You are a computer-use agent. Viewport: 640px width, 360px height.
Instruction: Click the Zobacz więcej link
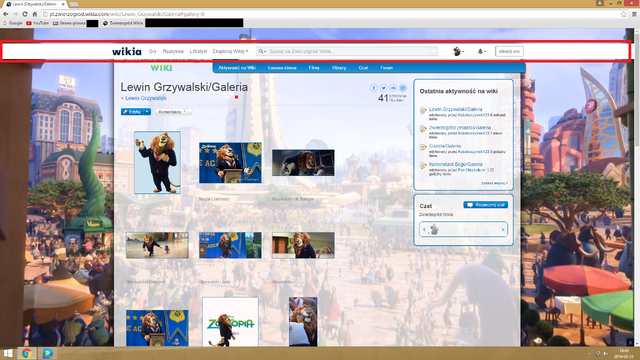click(494, 183)
